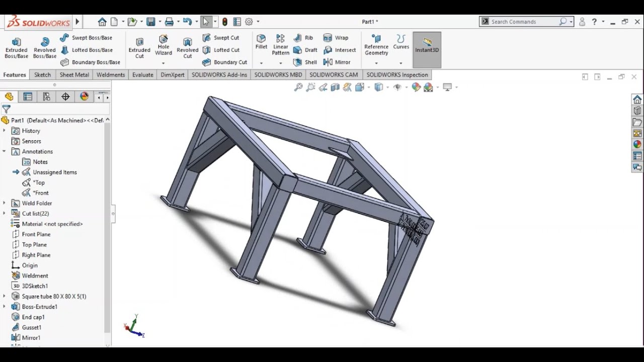Screen dimensions: 644x362
Task: Open the Curves dropdown arrow
Action: point(401,63)
